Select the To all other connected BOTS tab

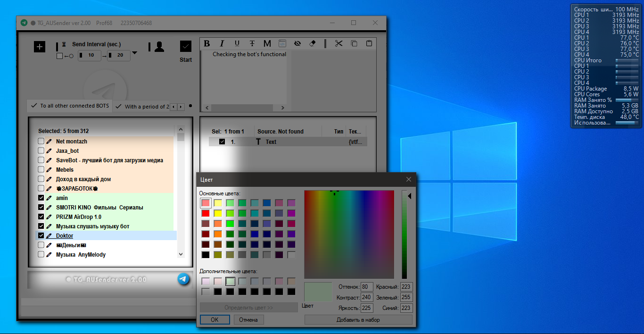click(x=70, y=106)
